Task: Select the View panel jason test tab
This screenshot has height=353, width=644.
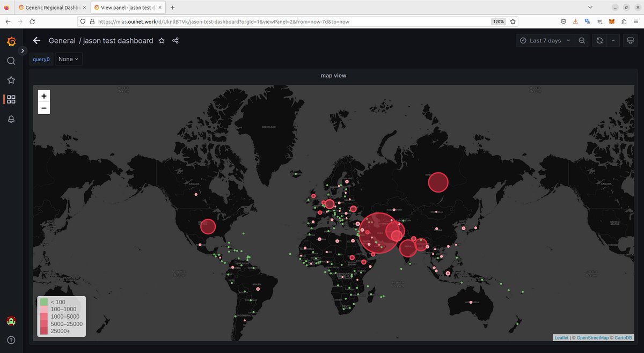Action: pyautogui.click(x=128, y=8)
